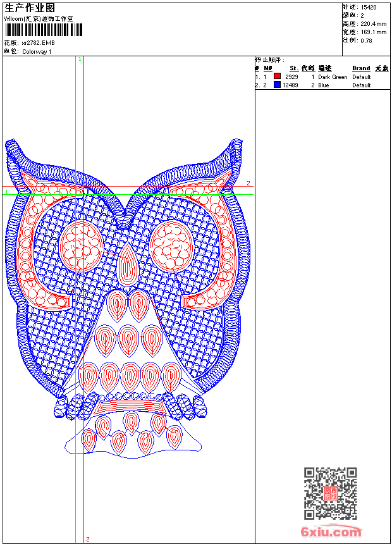Screen dimensions: 392x544
Task: Click the green marker 1 at left edge
Action: pos(6,191)
